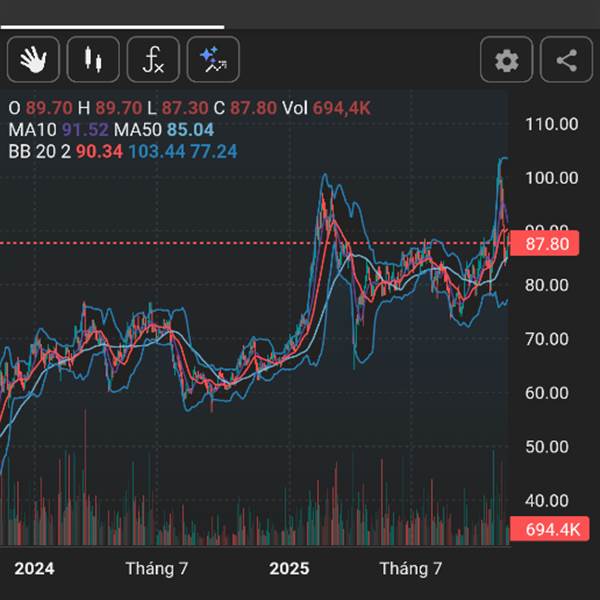
Task: Click the 40.00 price axis label
Action: 546,501
